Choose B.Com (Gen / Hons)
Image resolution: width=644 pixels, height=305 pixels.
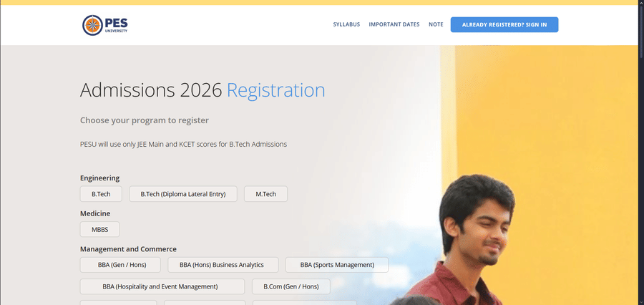coord(291,286)
